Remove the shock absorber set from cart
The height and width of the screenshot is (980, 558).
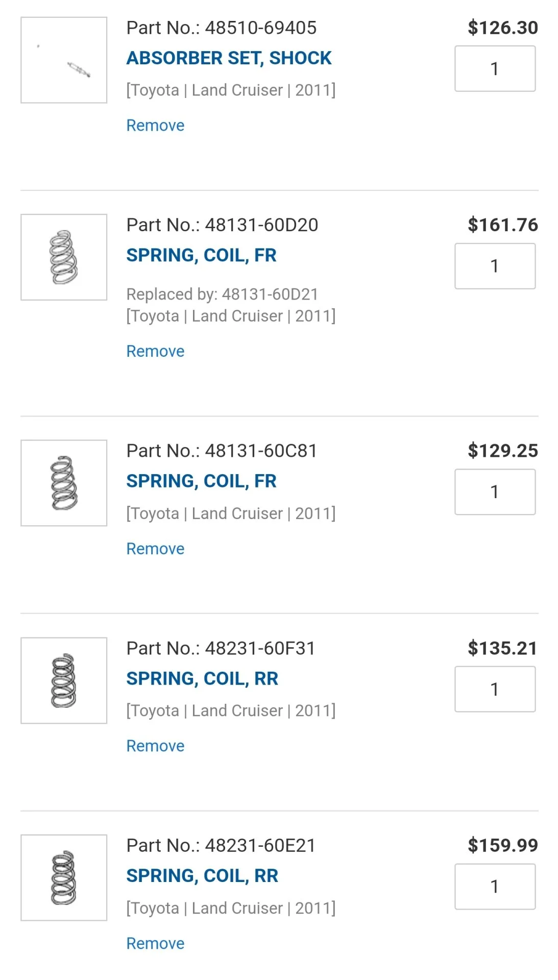point(155,126)
